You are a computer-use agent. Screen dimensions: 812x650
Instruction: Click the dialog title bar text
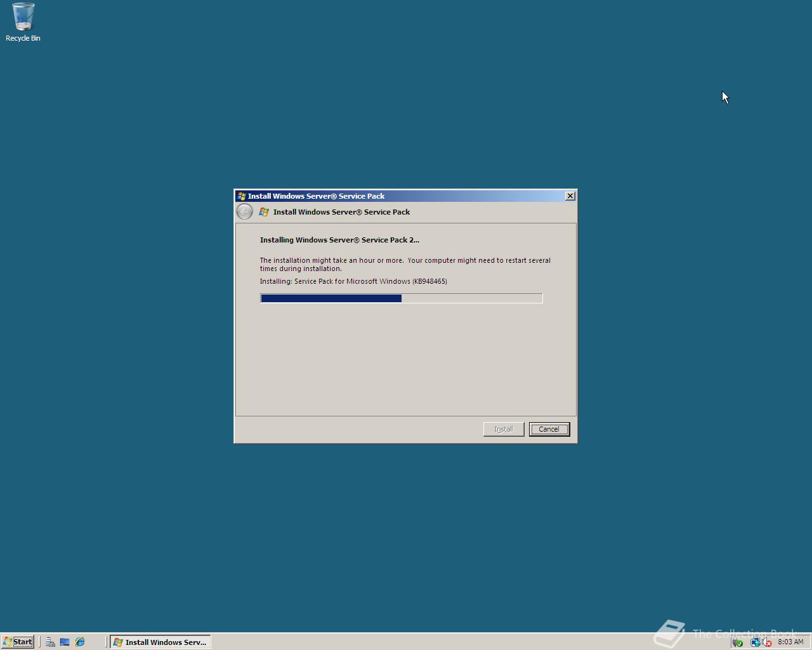(316, 196)
